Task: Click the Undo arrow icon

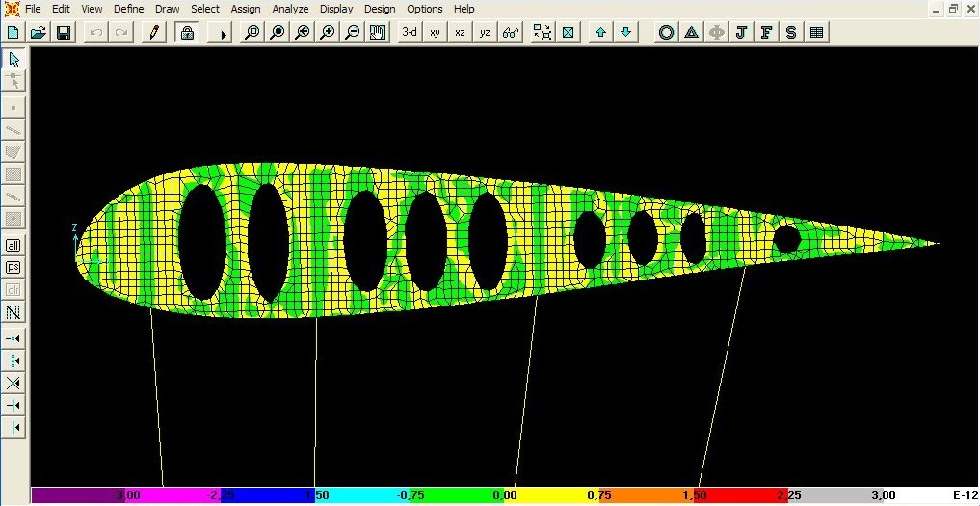Action: 96,32
